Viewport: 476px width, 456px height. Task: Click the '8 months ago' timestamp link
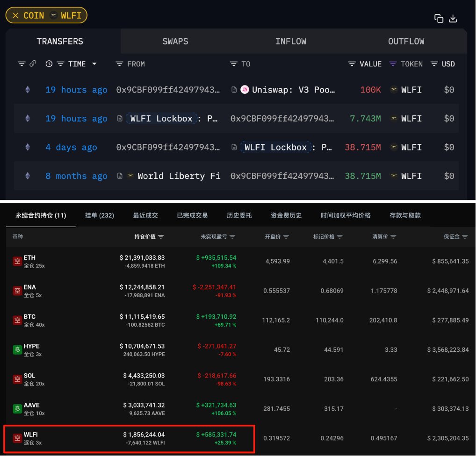(76, 176)
